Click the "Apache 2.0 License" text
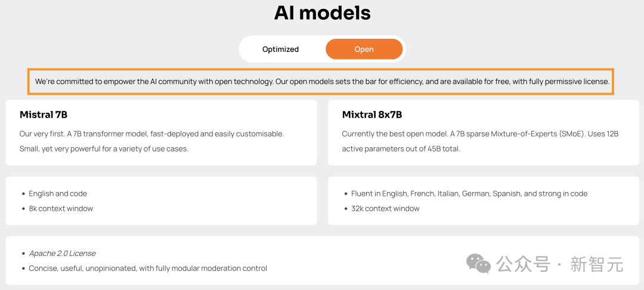644x290 pixels. click(x=62, y=254)
